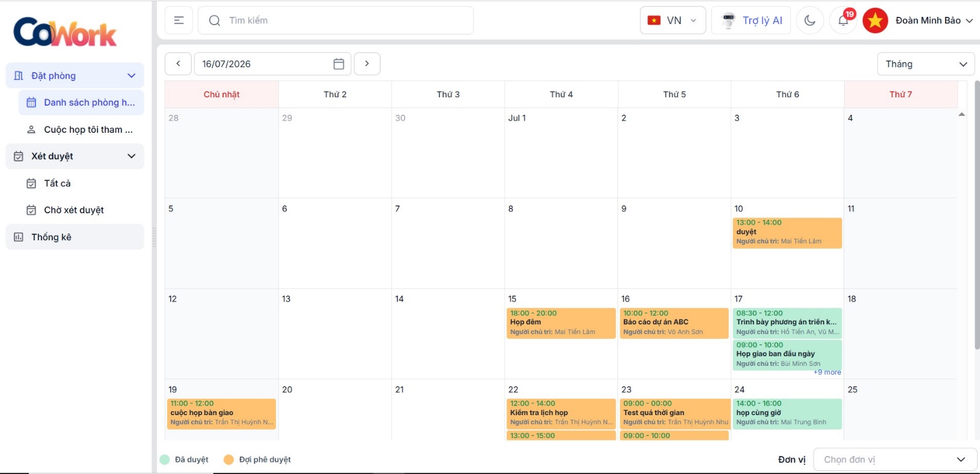The image size is (980, 474).
Task: Click the +9 more link on day 17
Action: pos(827,372)
